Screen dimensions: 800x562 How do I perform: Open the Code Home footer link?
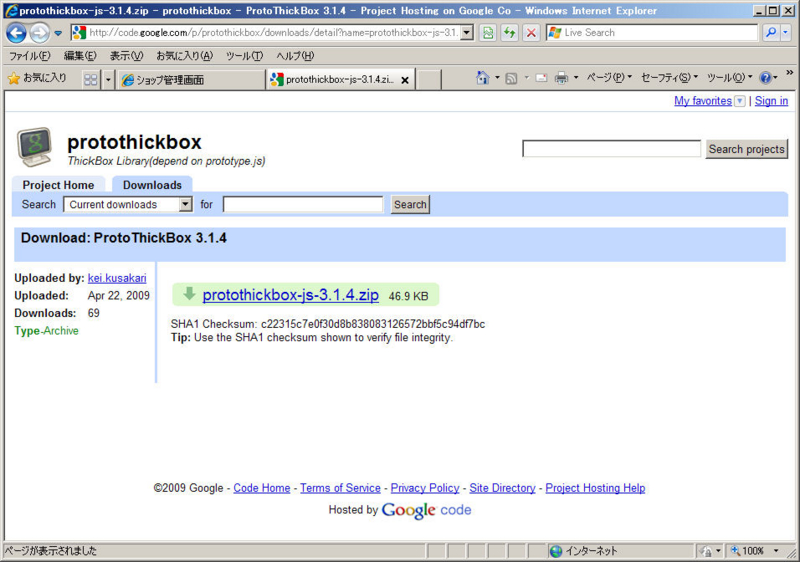coord(262,488)
